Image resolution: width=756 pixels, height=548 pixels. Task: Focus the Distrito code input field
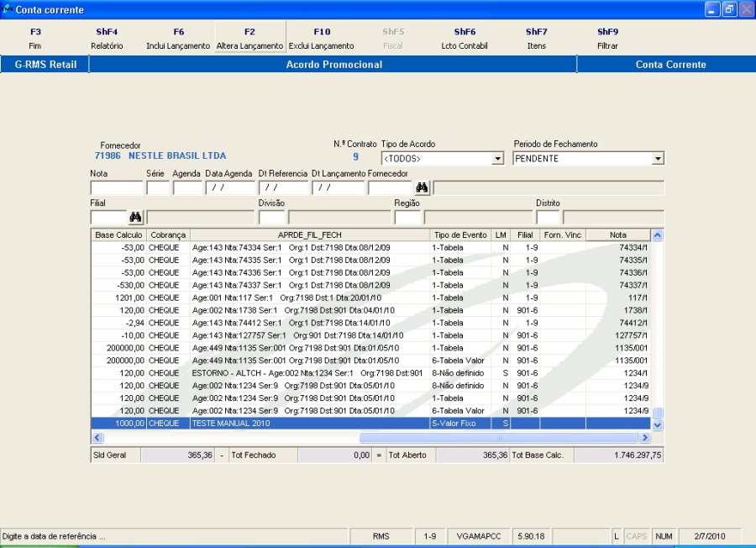[548, 217]
